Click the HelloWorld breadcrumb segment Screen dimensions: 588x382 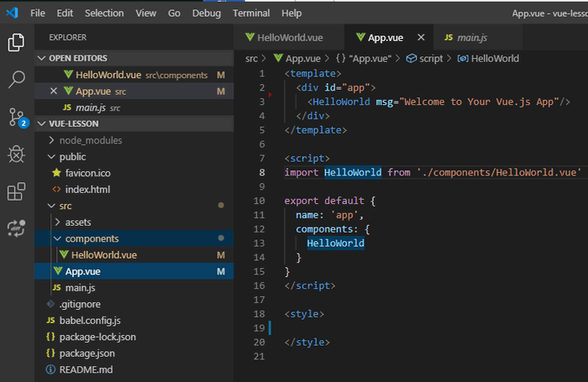pyautogui.click(x=489, y=59)
